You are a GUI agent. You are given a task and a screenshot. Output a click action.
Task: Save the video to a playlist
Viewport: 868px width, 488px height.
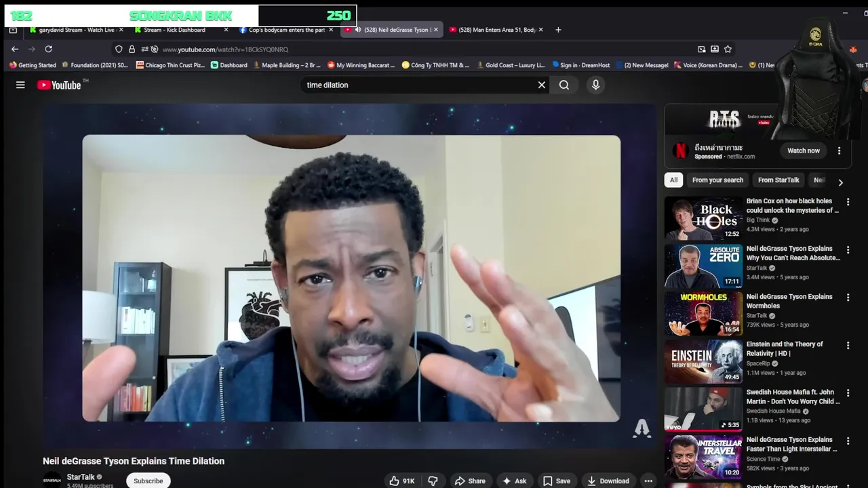[556, 481]
